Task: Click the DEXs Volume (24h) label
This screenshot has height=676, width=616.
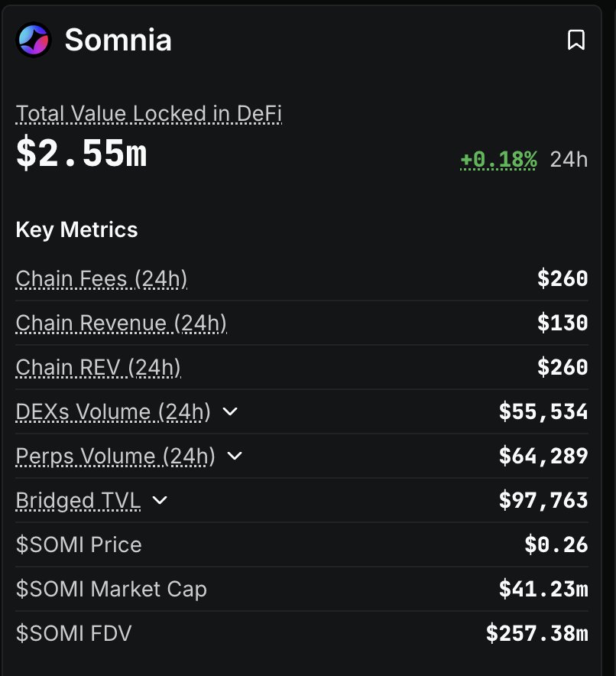Action: [113, 412]
